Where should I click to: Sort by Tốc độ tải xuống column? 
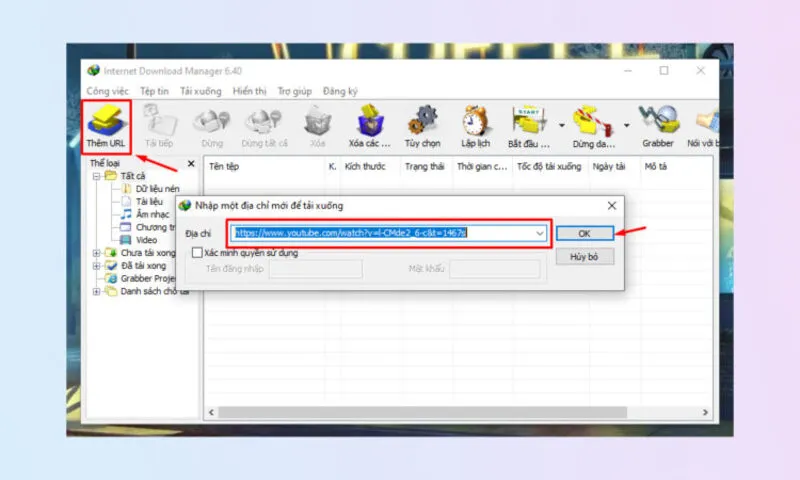click(x=549, y=166)
